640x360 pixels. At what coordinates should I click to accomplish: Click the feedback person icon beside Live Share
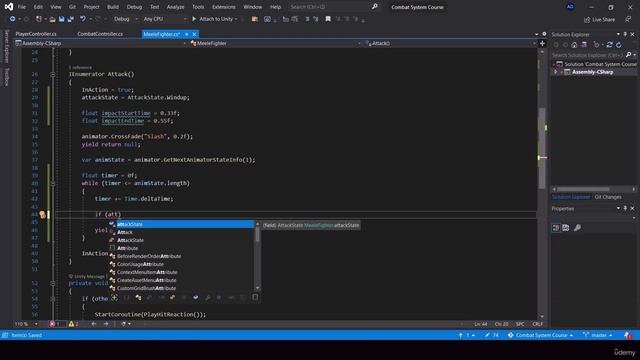tap(628, 19)
